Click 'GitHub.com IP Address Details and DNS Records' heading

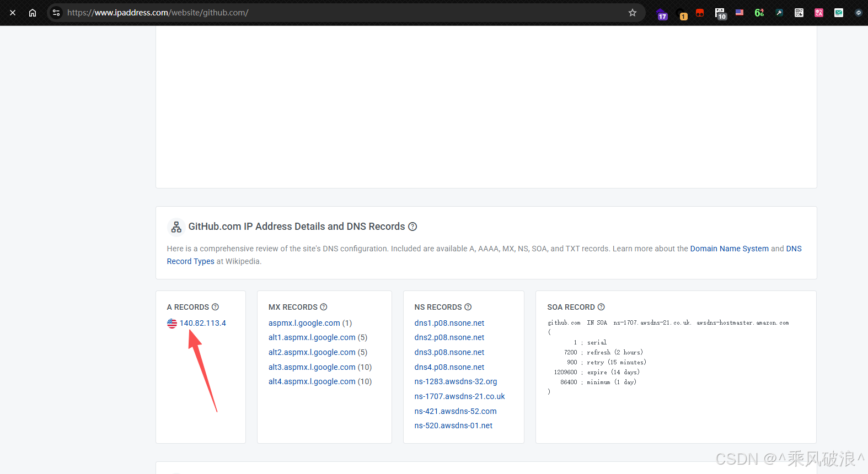[297, 227]
